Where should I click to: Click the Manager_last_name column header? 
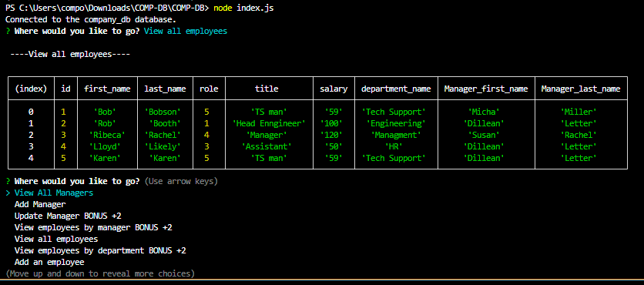(x=581, y=89)
